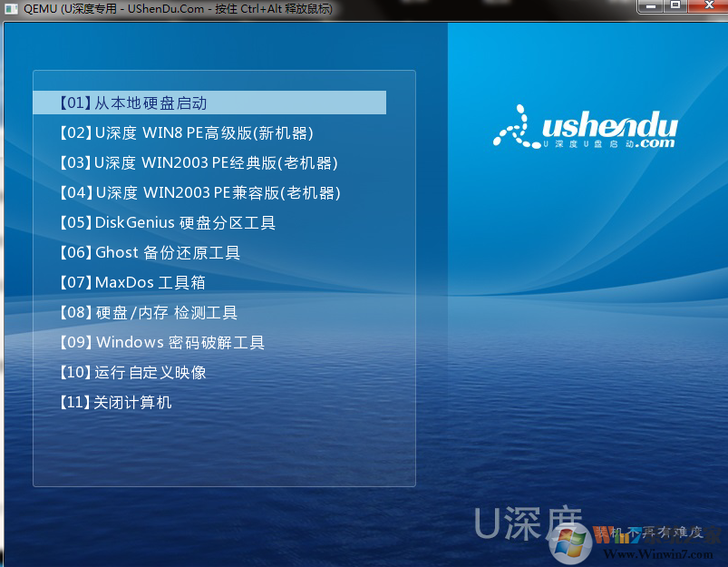The width and height of the screenshot is (728, 567).
Task: Start 06 Ghost 备份还原工具
Action: click(149, 252)
